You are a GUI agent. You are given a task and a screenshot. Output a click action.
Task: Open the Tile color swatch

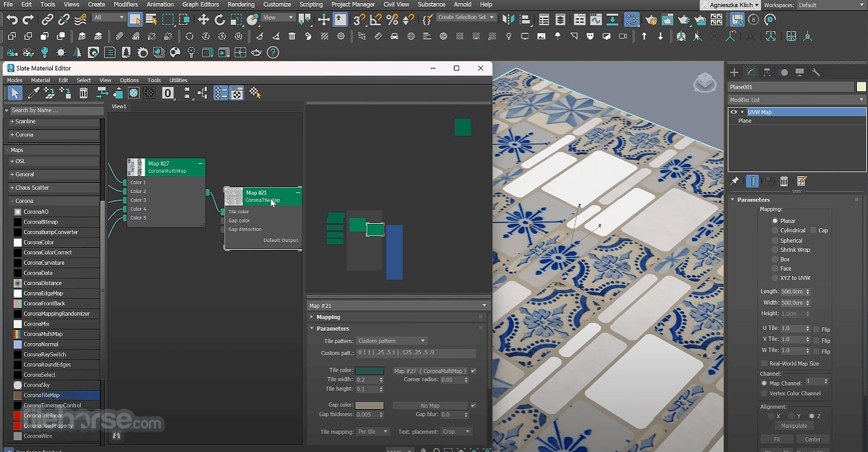369,370
